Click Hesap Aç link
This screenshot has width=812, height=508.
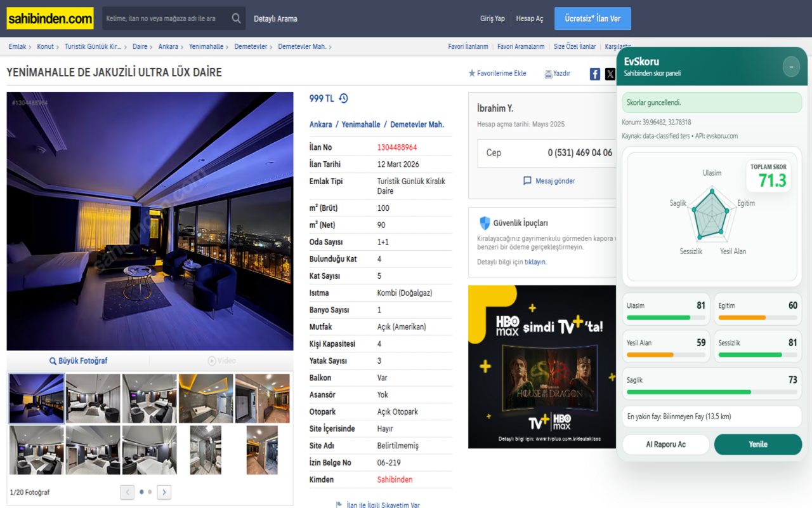(x=530, y=18)
